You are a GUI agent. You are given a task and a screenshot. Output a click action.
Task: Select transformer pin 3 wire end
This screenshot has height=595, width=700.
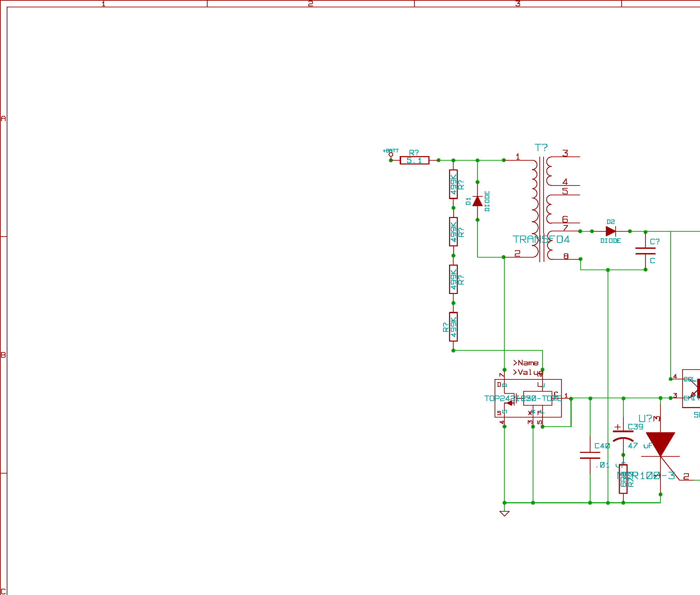coord(579,157)
